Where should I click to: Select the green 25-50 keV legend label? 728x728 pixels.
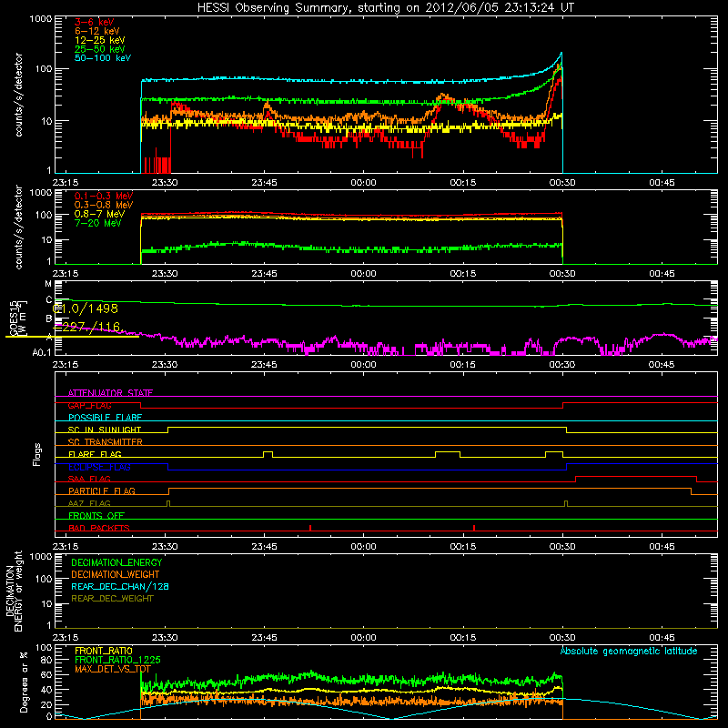100,49
